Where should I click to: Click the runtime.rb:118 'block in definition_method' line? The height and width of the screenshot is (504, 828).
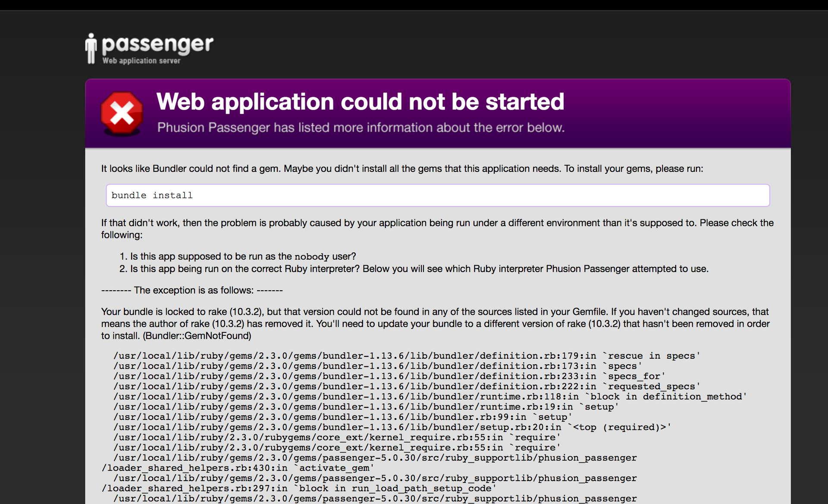pyautogui.click(x=430, y=397)
